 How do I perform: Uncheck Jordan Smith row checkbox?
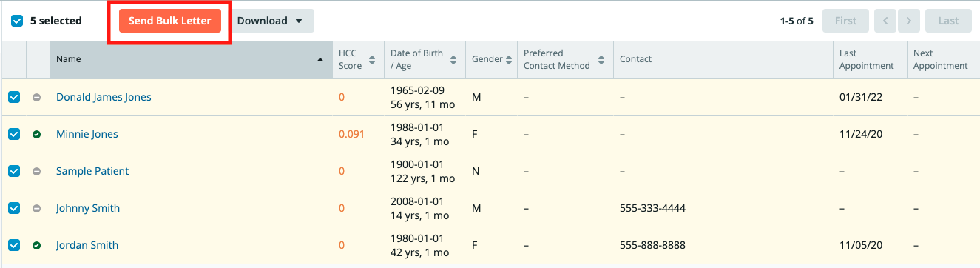(x=14, y=245)
